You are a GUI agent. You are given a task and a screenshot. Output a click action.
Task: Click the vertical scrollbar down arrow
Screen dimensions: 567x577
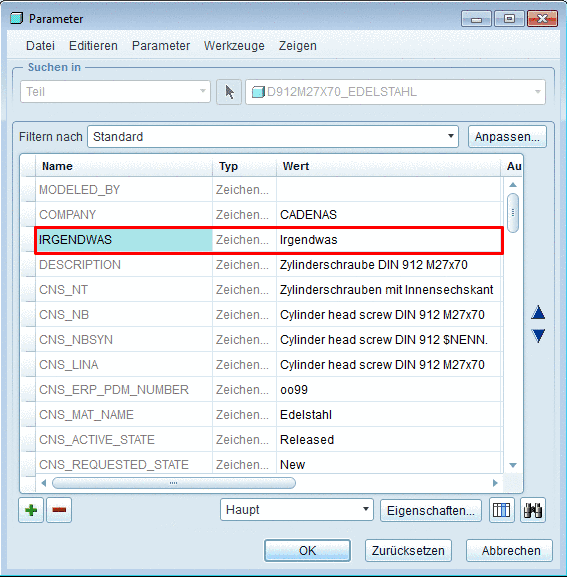point(513,465)
